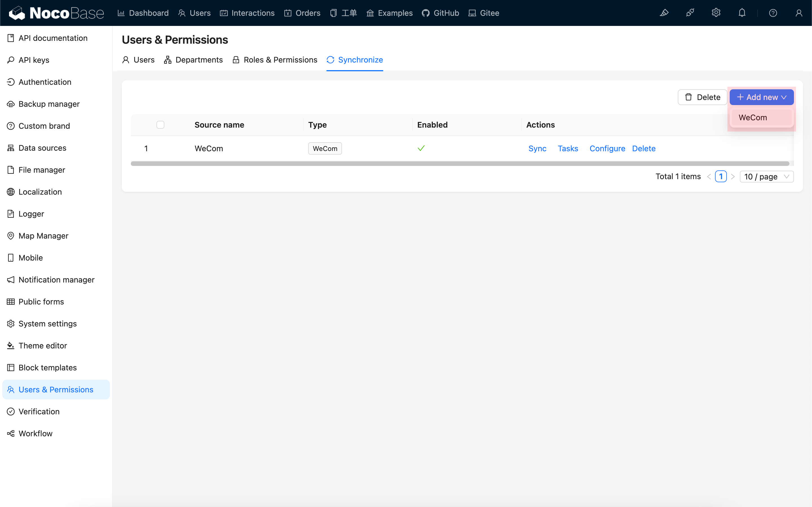Open the user profile icon

pyautogui.click(x=798, y=13)
